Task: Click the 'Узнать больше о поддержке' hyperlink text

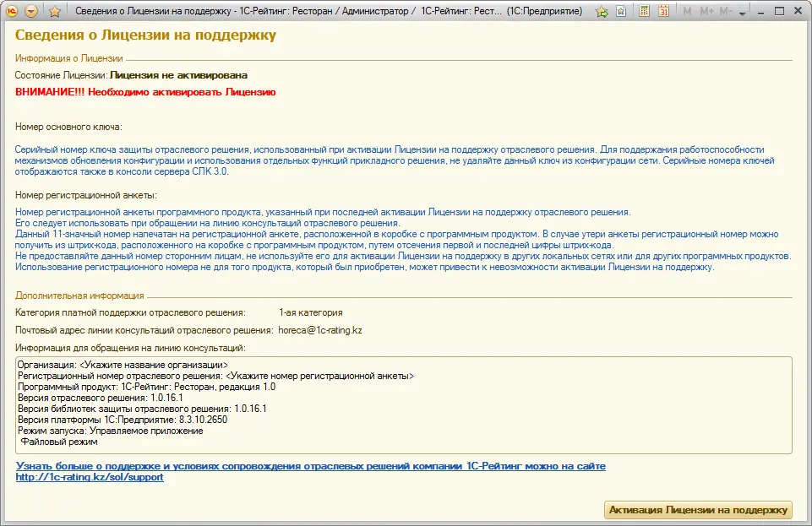Action: click(310, 466)
